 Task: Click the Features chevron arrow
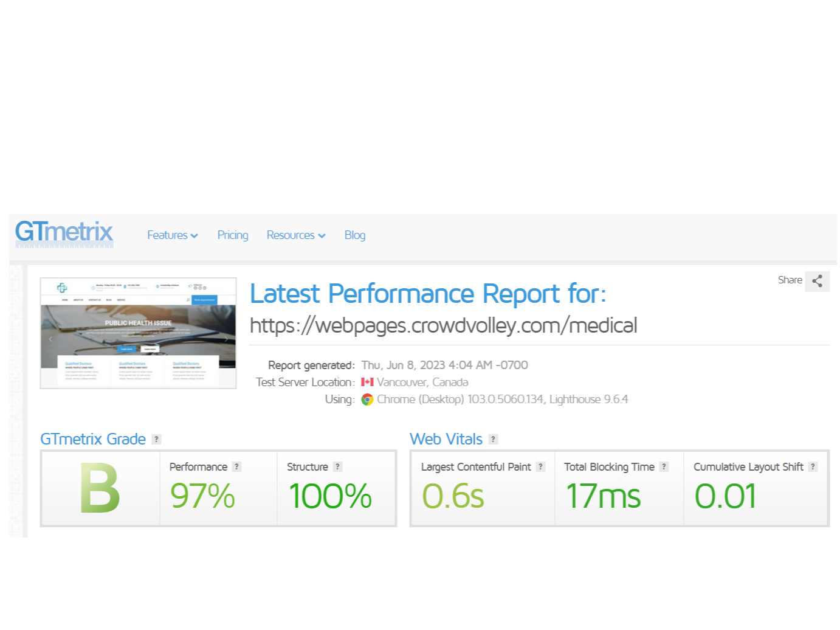[194, 236]
